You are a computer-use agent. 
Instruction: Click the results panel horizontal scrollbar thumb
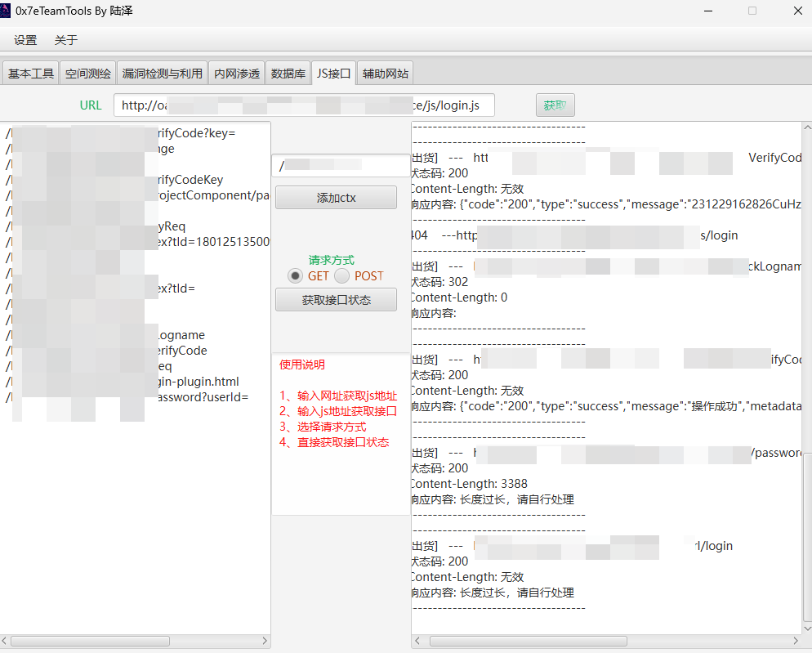click(x=528, y=642)
